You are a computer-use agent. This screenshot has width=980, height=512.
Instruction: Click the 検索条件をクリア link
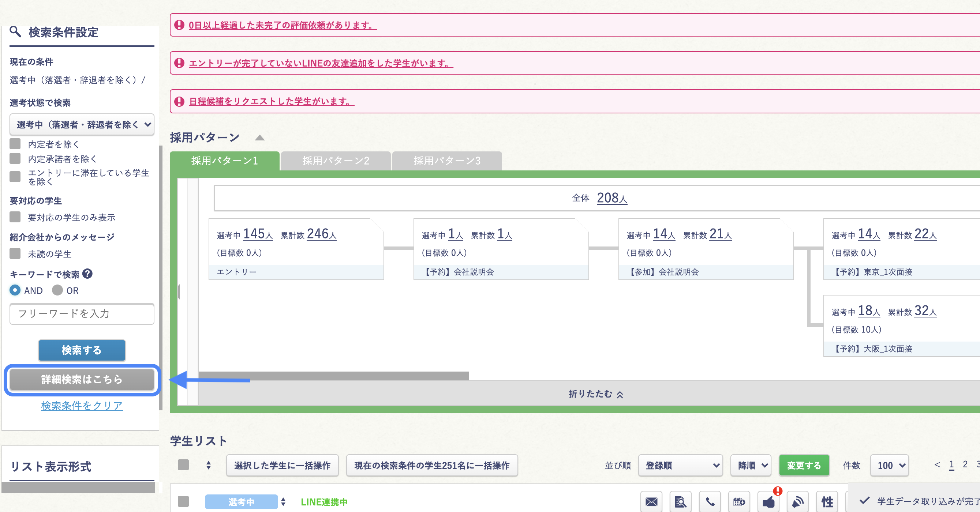click(x=82, y=406)
